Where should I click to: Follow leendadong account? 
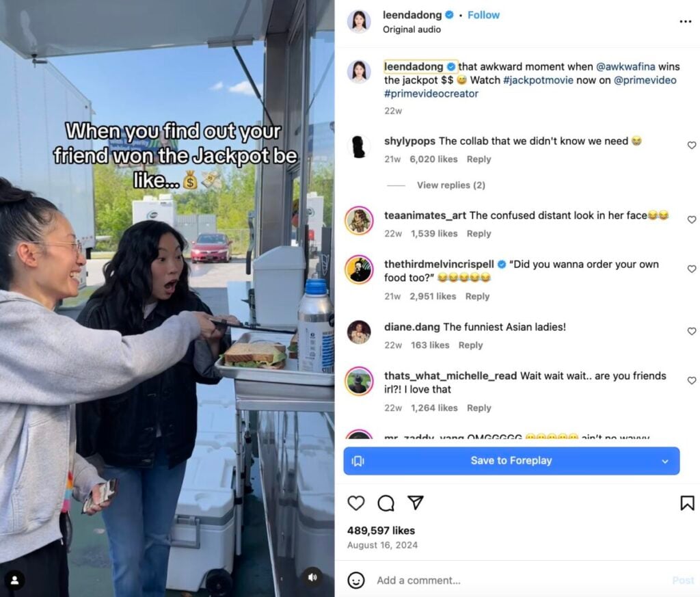(483, 15)
